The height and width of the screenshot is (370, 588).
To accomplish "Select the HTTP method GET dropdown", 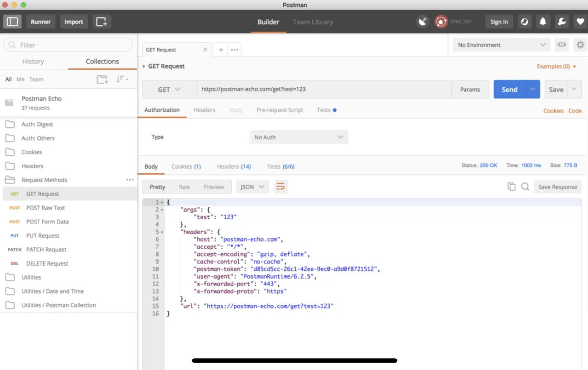I will coord(169,90).
